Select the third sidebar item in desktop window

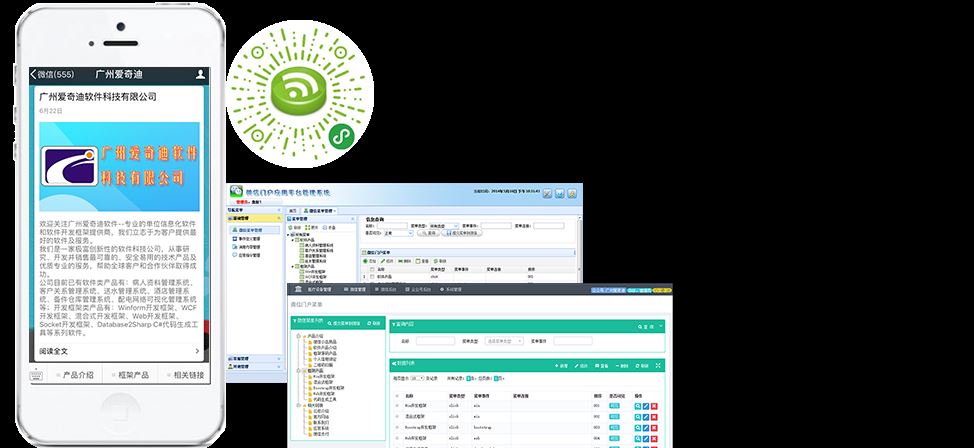246,247
